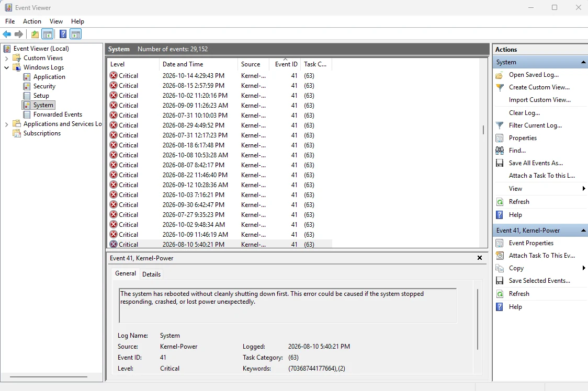The width and height of the screenshot is (588, 391).
Task: Select event dated 2026-09-09 11:26:23 AM
Action: (220, 106)
